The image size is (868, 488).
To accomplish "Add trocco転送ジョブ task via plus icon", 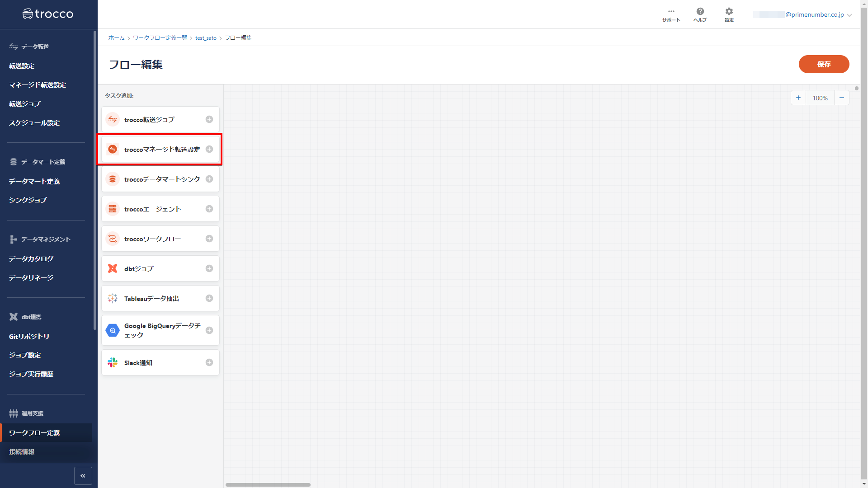I will coord(209,119).
